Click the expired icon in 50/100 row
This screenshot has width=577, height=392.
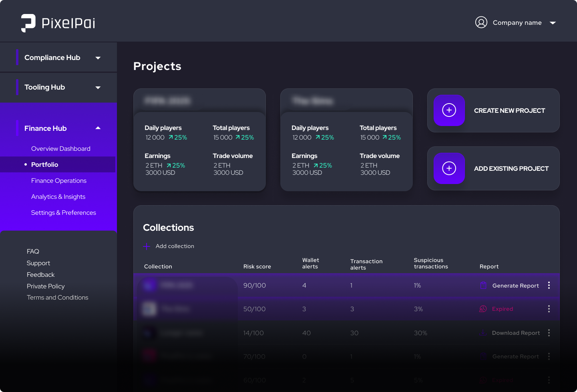[483, 309]
